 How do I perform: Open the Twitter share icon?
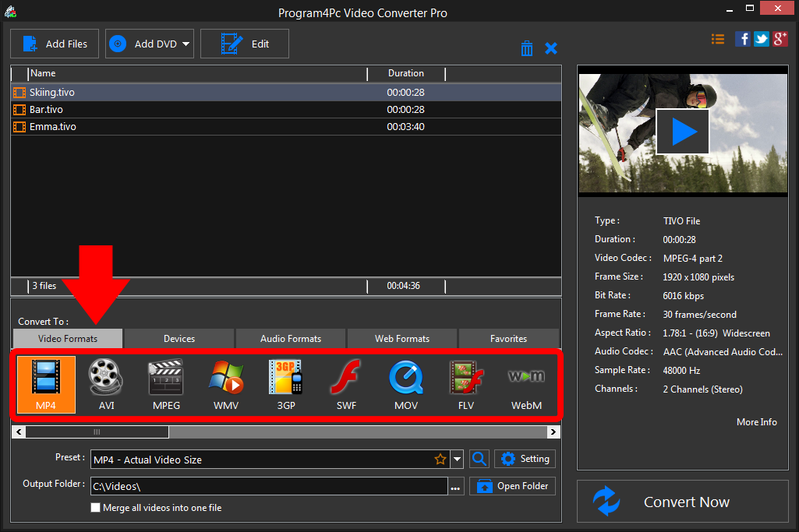click(x=762, y=39)
